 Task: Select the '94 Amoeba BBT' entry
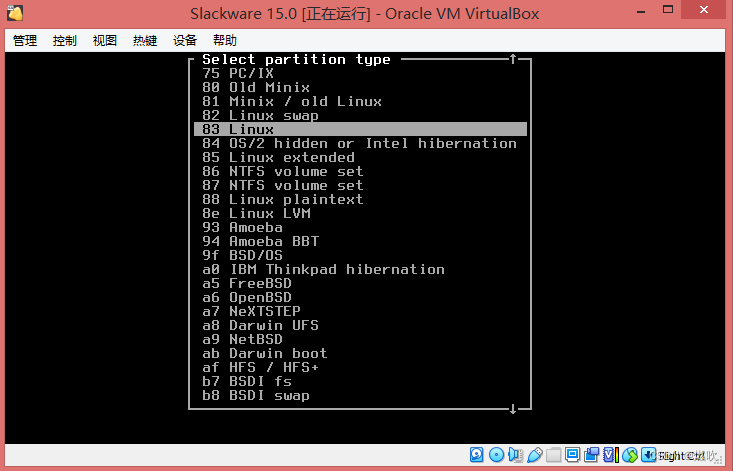360,242
